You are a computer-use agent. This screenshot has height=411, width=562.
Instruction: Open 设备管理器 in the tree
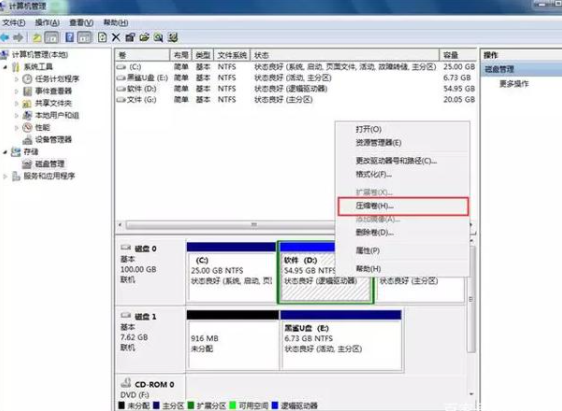[53, 139]
